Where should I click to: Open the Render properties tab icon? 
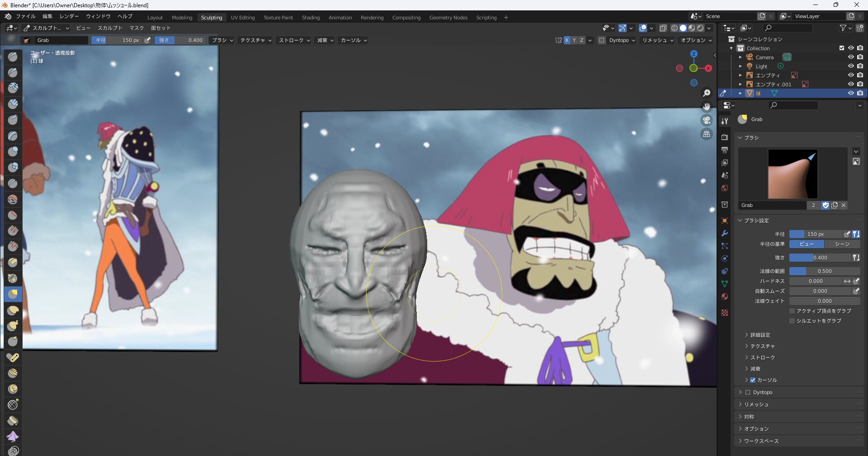[725, 137]
